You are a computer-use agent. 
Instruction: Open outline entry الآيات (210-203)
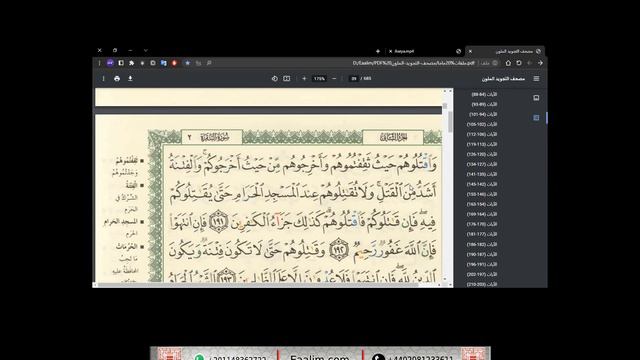tap(482, 284)
